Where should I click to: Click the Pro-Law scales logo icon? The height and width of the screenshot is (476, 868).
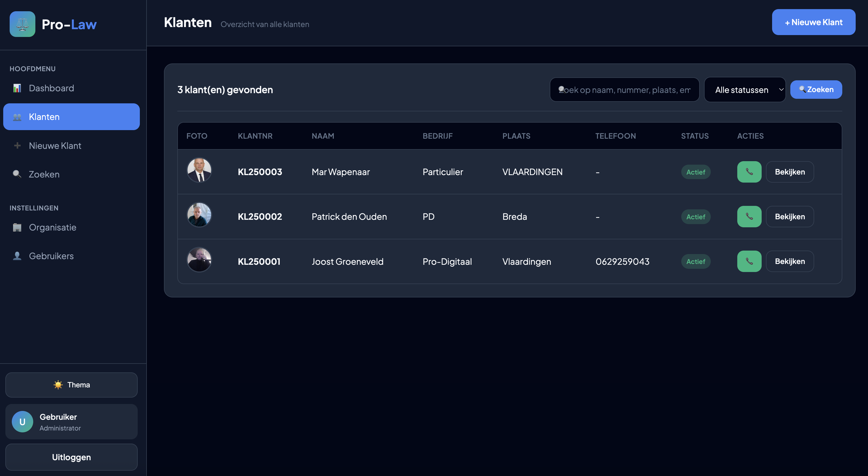pos(22,24)
